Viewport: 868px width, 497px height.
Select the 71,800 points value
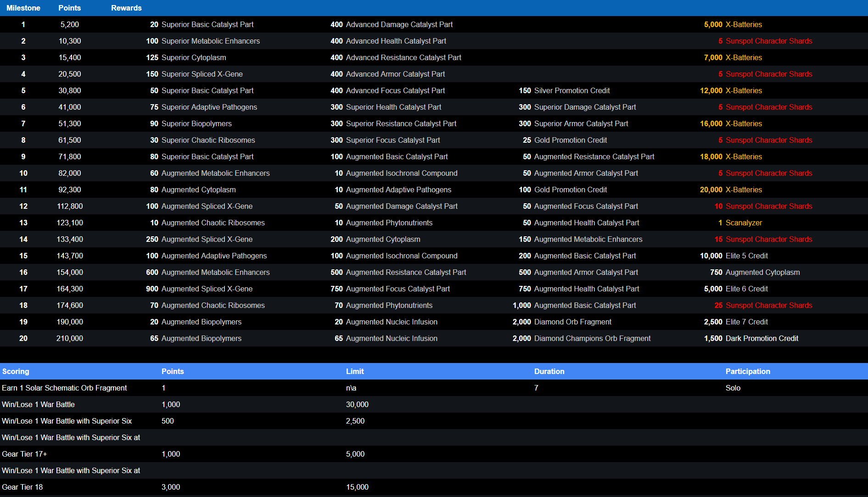pos(70,156)
